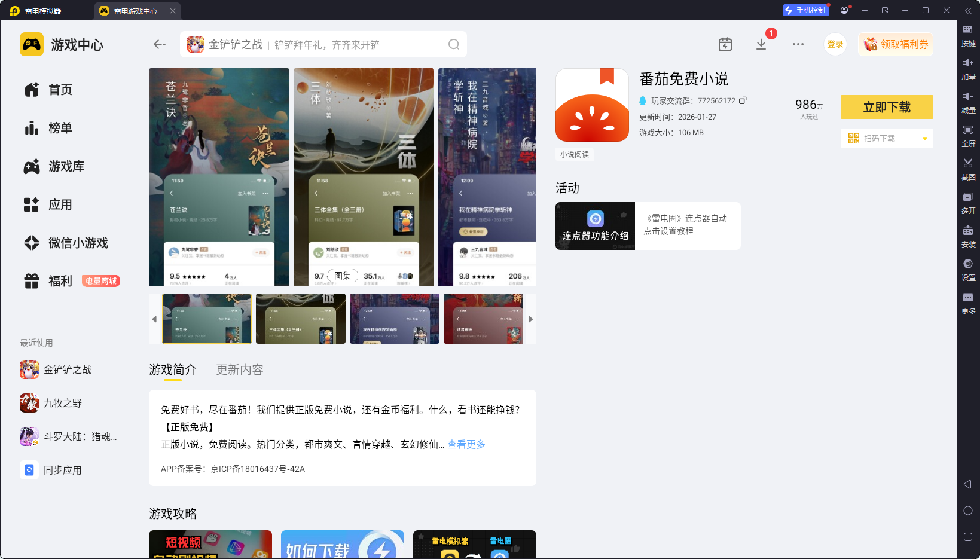
Task: Open the 短视频 guide card
Action: tap(210, 544)
